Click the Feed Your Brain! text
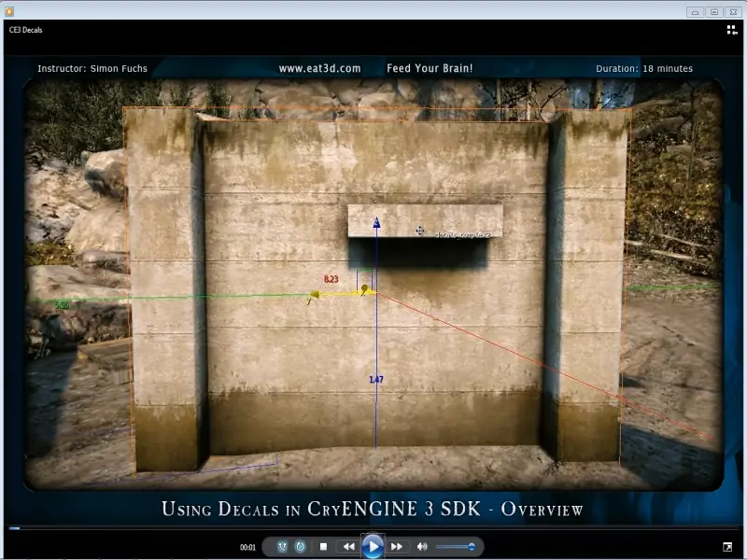 [430, 68]
